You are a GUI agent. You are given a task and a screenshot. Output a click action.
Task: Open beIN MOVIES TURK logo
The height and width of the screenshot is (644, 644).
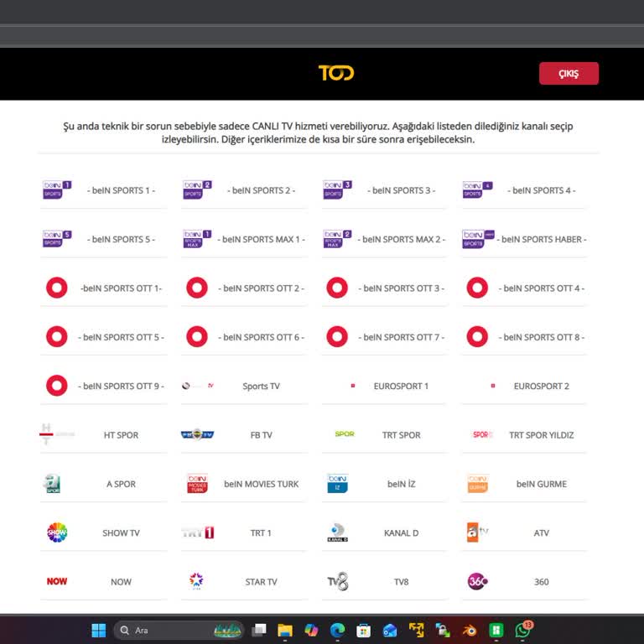tap(197, 483)
